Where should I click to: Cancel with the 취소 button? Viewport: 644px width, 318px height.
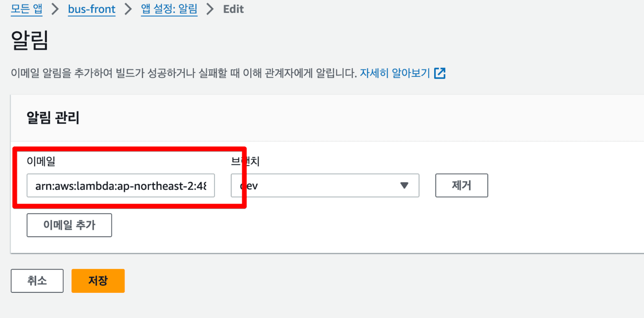point(37,281)
